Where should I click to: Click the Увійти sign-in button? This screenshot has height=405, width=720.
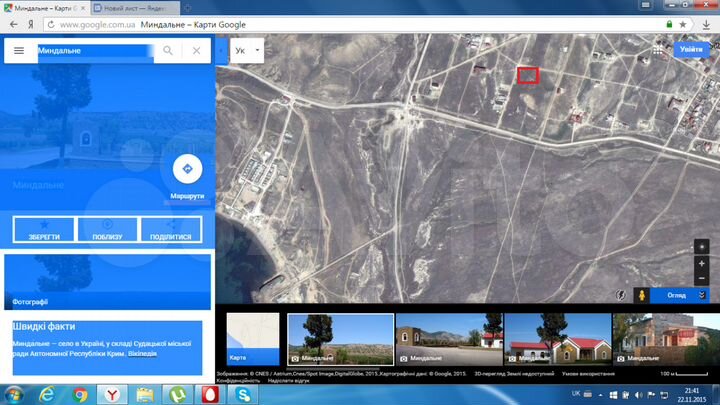(691, 49)
